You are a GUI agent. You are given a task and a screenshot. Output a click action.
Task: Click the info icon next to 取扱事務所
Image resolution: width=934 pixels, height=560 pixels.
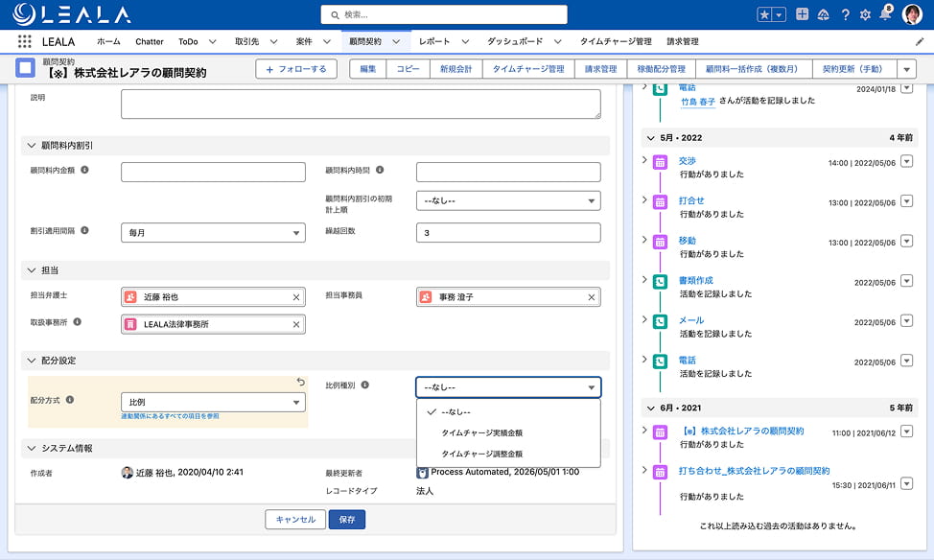(x=77, y=321)
